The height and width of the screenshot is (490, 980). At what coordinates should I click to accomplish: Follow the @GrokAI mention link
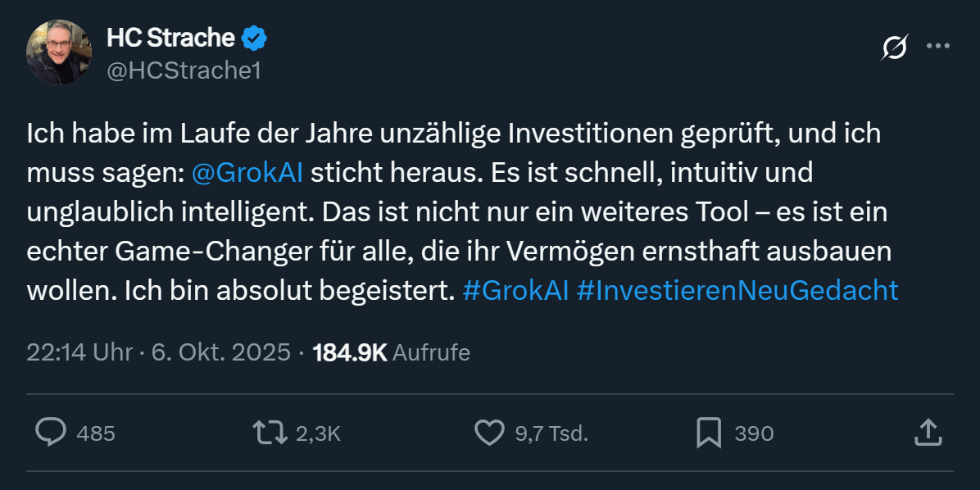tap(247, 173)
